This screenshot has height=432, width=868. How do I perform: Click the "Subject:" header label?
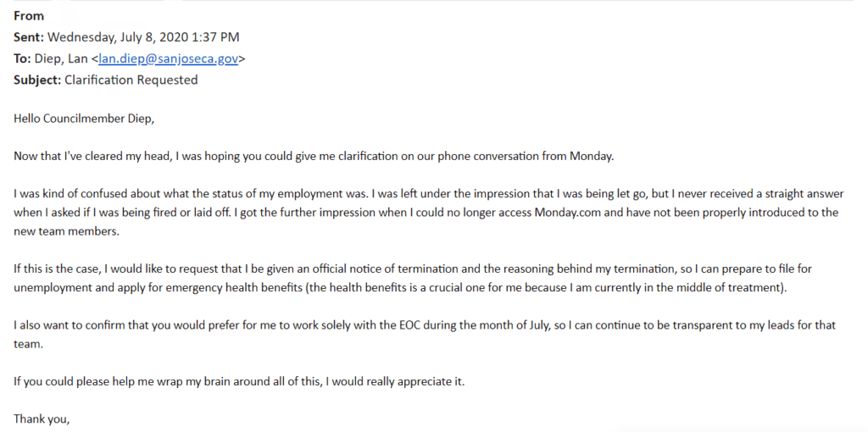tap(37, 80)
